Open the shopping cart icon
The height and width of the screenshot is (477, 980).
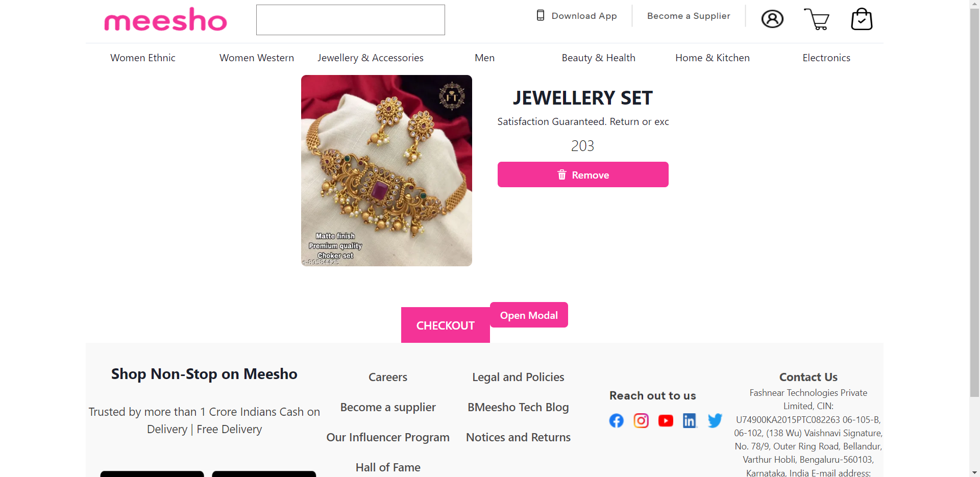tap(817, 19)
